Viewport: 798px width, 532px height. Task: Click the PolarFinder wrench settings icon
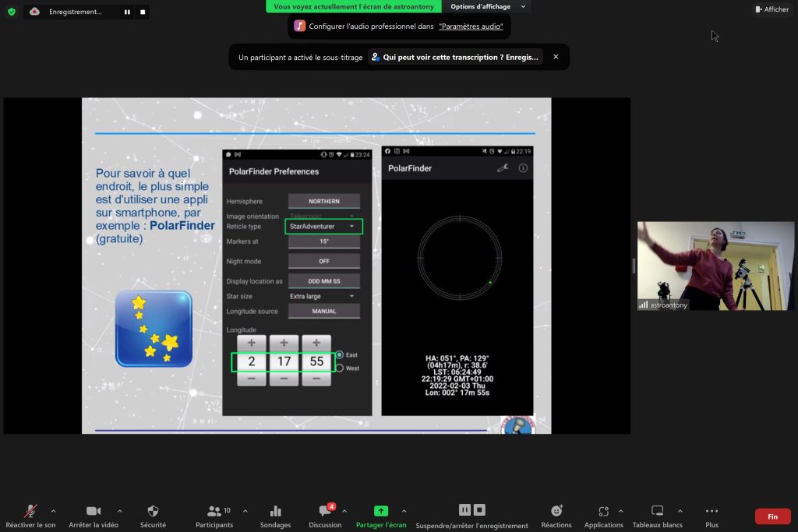pos(503,167)
